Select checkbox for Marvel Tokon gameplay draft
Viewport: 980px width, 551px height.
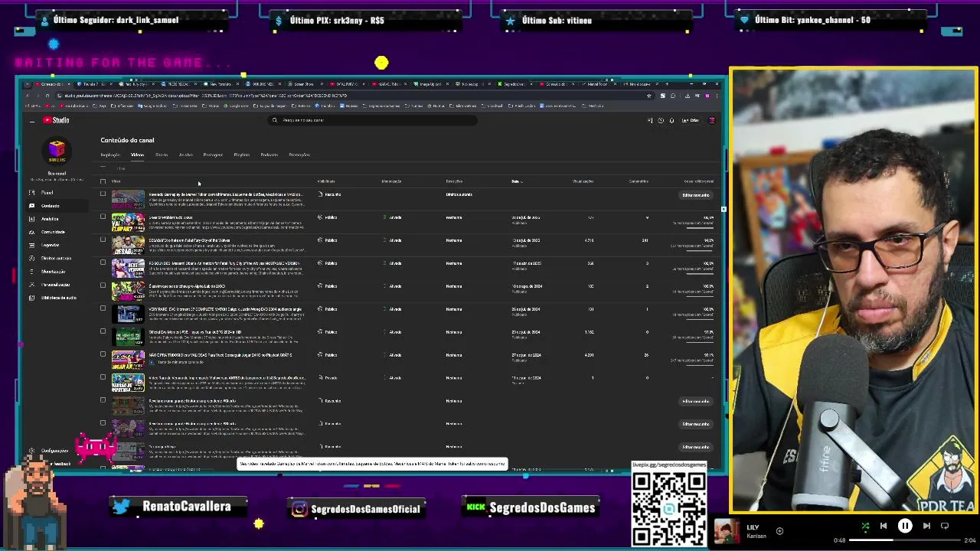103,194
